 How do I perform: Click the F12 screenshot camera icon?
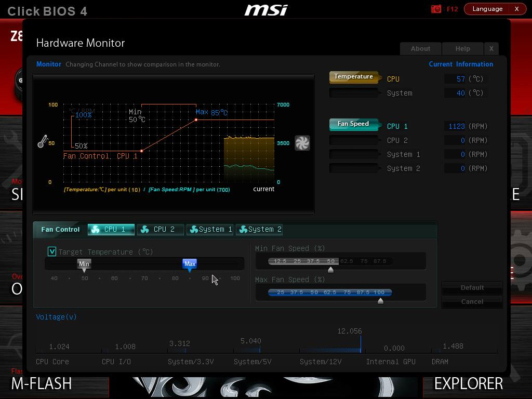click(436, 9)
